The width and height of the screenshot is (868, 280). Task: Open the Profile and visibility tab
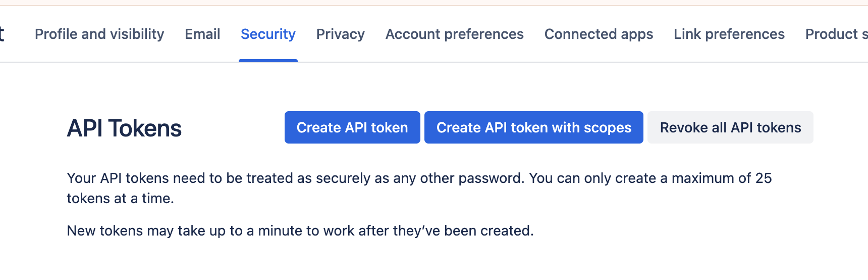pos(99,34)
